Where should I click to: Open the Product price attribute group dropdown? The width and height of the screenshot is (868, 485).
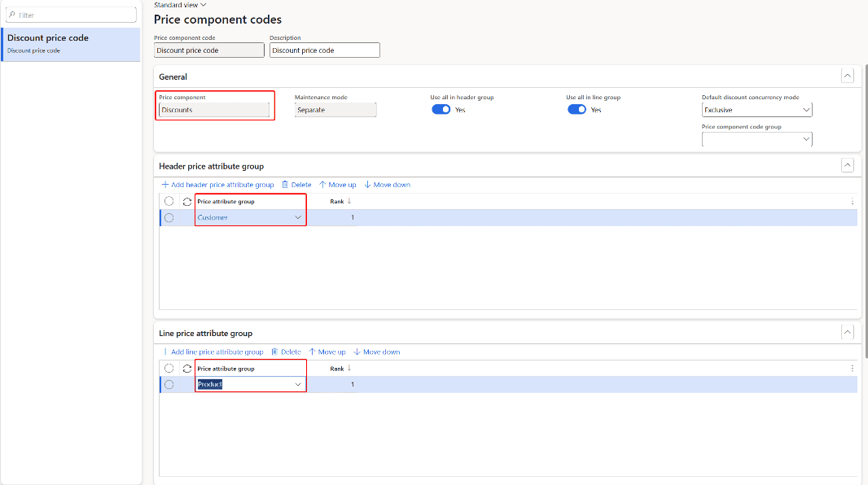(x=298, y=384)
